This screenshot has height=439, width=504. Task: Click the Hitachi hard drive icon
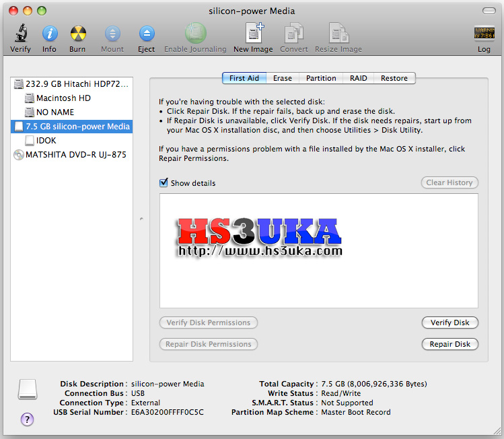[19, 84]
